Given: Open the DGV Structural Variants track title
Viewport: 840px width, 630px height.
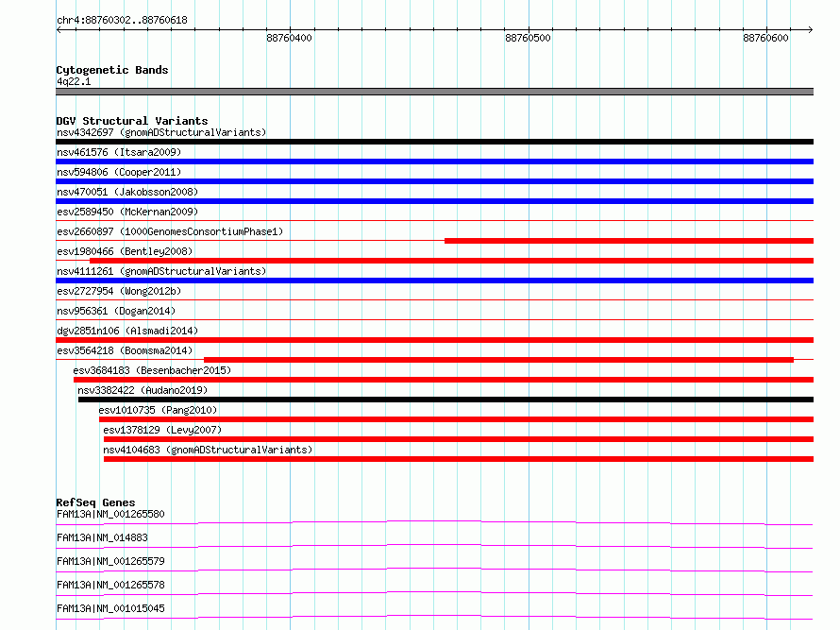Looking at the screenshot, I should tap(132, 121).
